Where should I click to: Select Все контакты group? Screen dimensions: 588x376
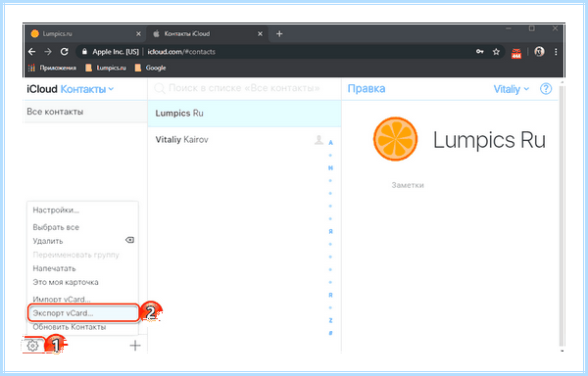tap(85, 112)
